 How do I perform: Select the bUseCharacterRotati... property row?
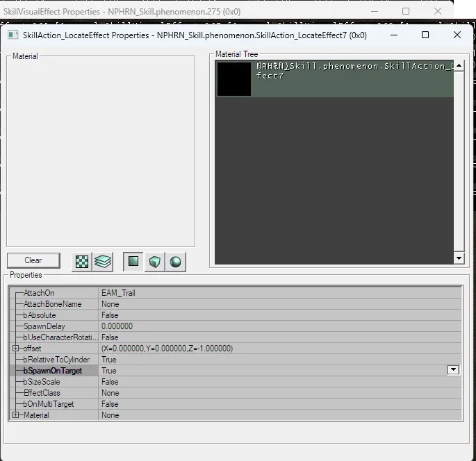click(x=236, y=337)
